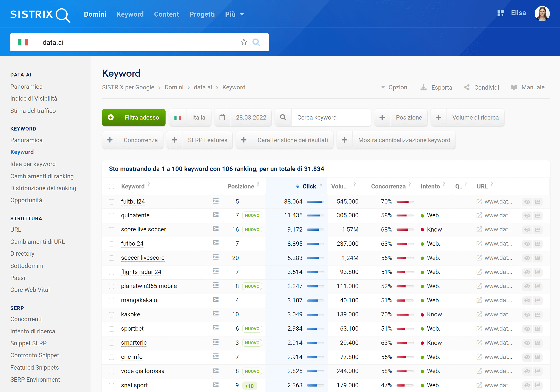The width and height of the screenshot is (560, 392).
Task: Click the red competition bar for snai sport
Action: tap(405, 385)
